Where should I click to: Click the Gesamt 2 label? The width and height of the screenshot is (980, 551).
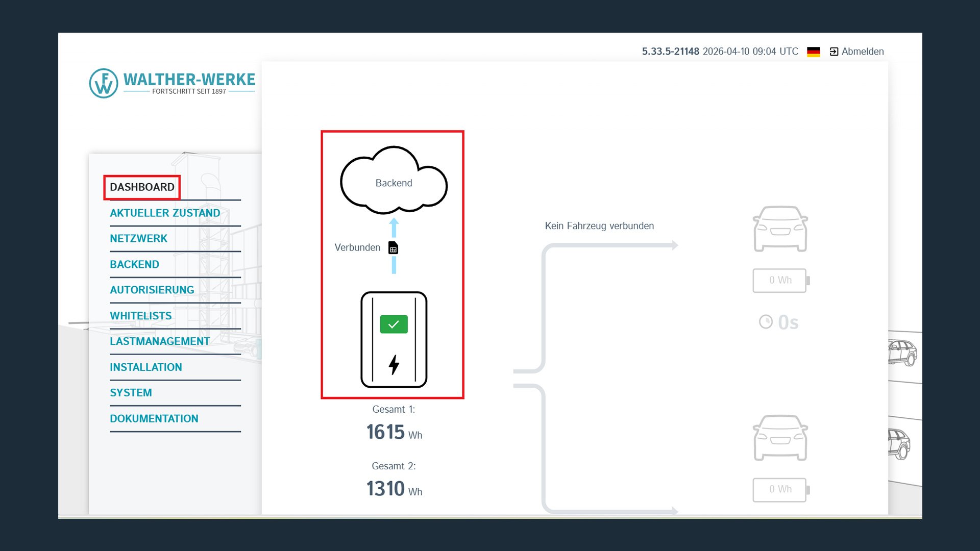[x=394, y=466]
